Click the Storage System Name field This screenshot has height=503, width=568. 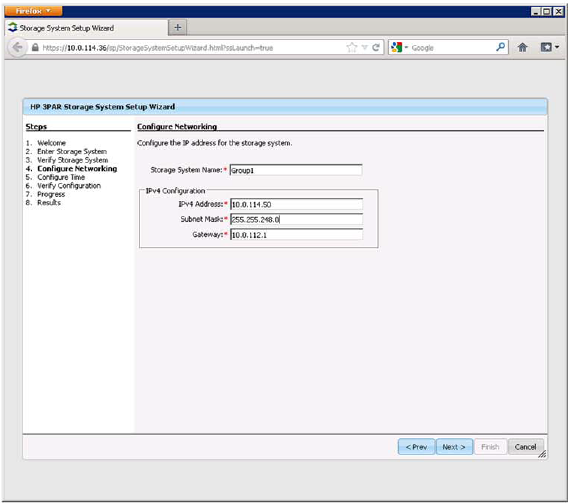pyautogui.click(x=296, y=170)
